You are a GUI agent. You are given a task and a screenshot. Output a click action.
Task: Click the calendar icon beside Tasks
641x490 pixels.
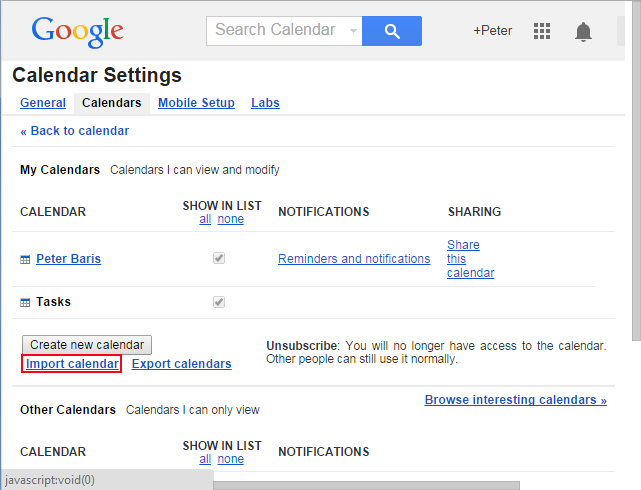coord(25,302)
